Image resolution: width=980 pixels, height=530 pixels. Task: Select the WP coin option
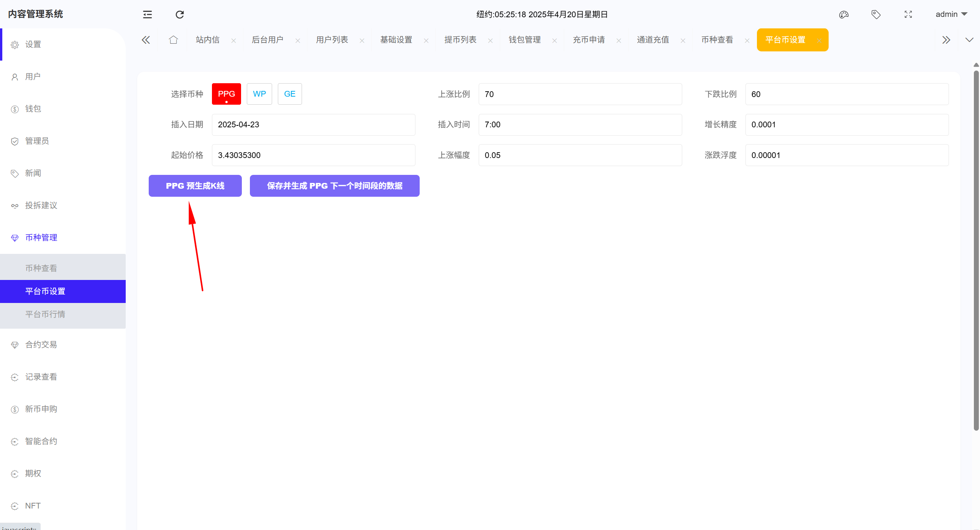pyautogui.click(x=259, y=94)
